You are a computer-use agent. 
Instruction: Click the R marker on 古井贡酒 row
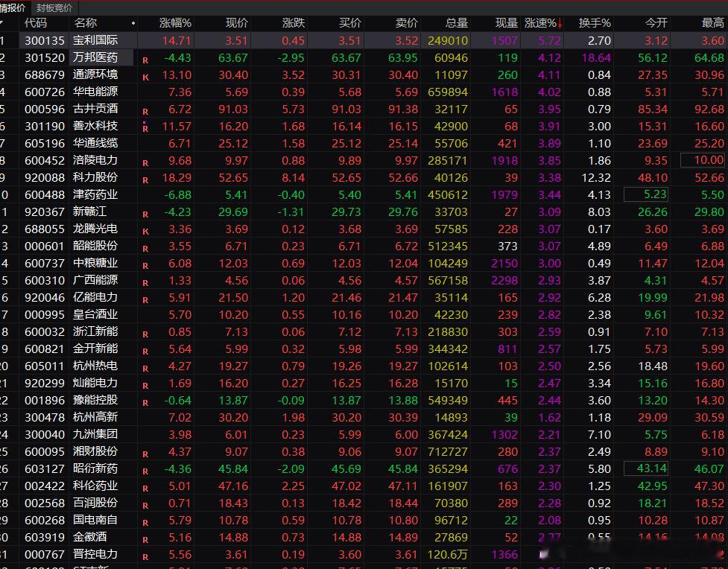pos(145,112)
